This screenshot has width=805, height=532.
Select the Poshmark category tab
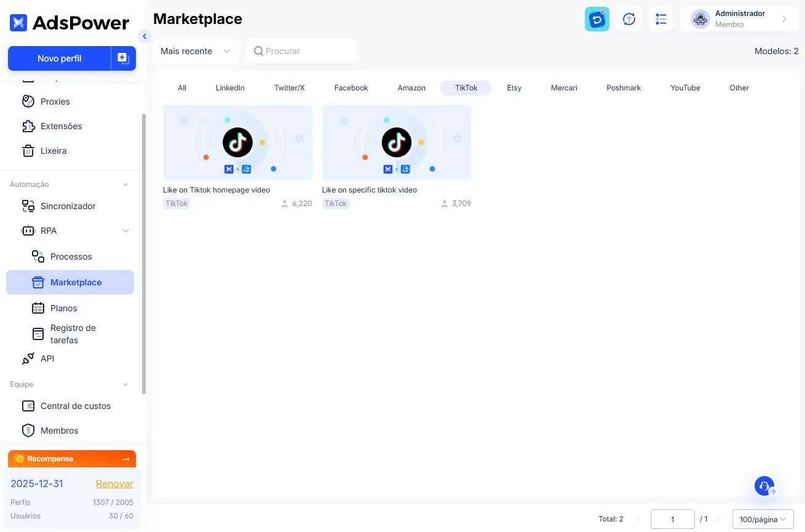624,88
